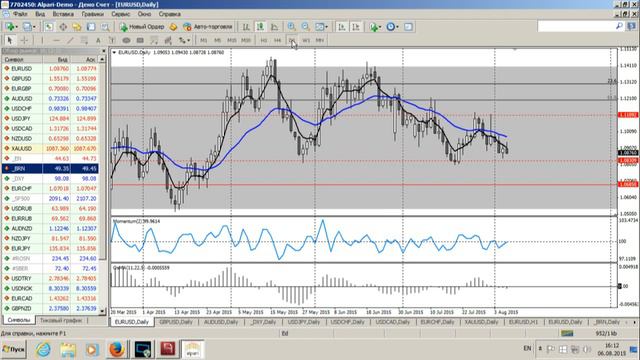
Task: Select the Cursor arrow tool
Action: (10, 40)
